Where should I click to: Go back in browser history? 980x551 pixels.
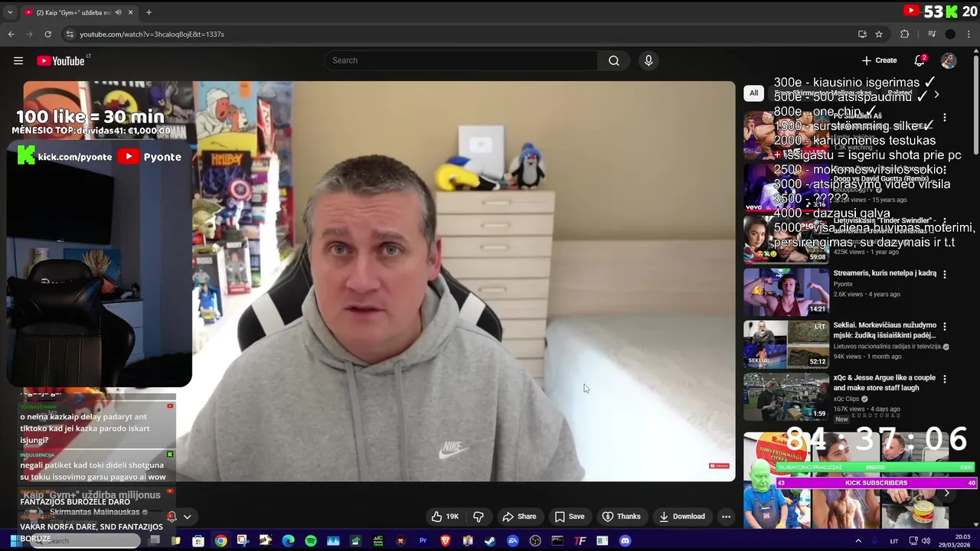pos(11,34)
